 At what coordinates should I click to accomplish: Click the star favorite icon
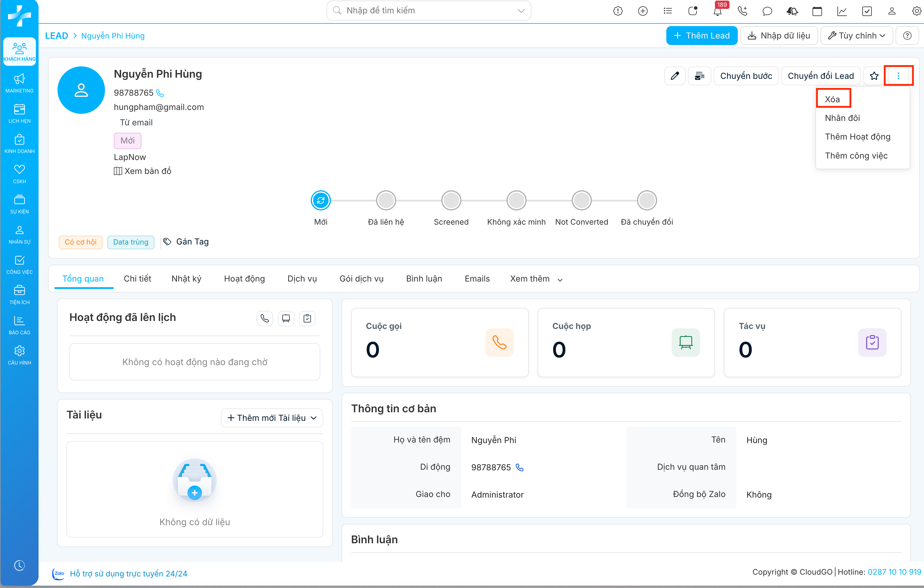874,76
